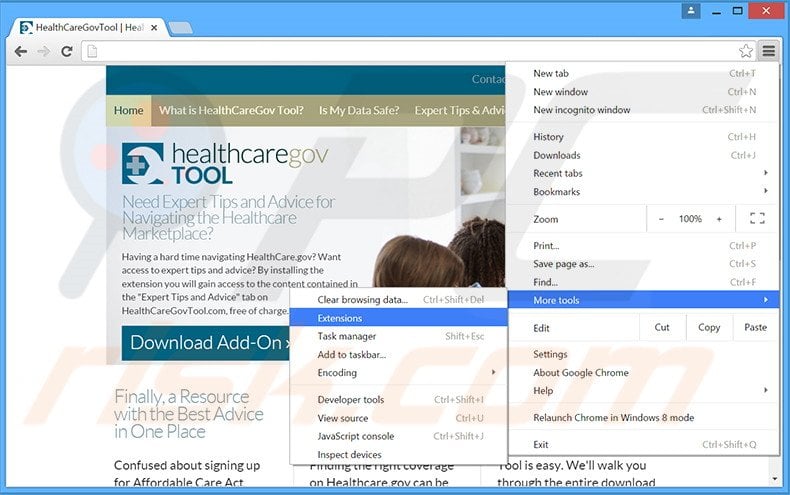The height and width of the screenshot is (495, 790).
Task: Click the page icon in address bar
Action: (92, 51)
